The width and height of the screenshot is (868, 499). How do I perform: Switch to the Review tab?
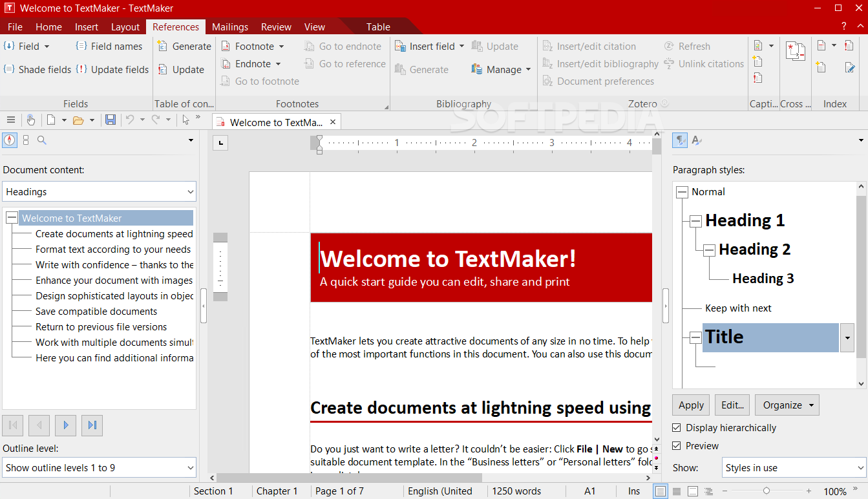point(277,27)
